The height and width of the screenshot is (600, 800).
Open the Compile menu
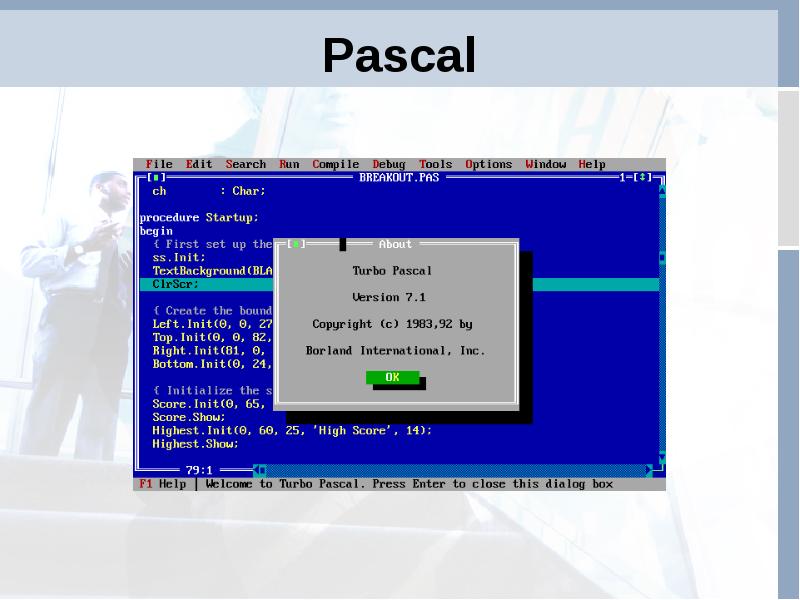pos(336,164)
